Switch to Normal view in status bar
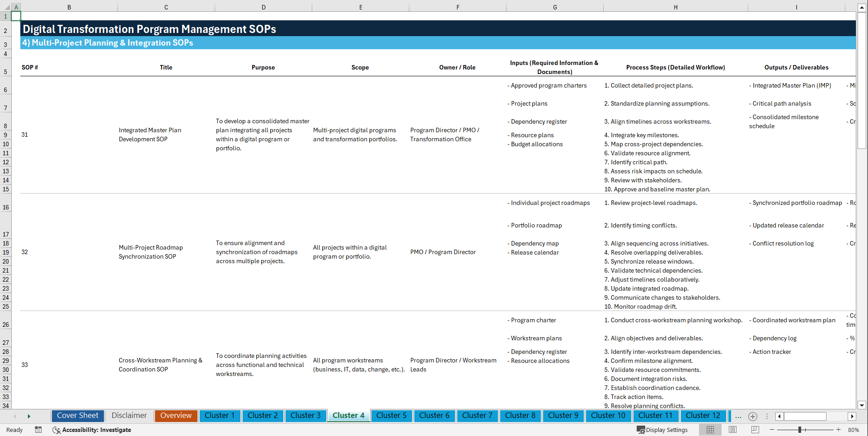Image resolution: width=868 pixels, height=436 pixels. (x=710, y=430)
